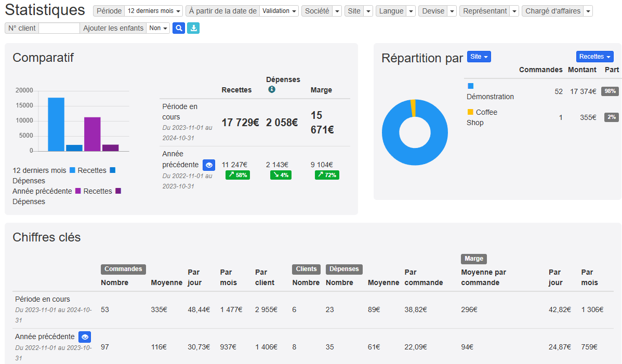622x364 pixels.
Task: Click the blue Recettes bar in chart
Action: [x=56, y=124]
